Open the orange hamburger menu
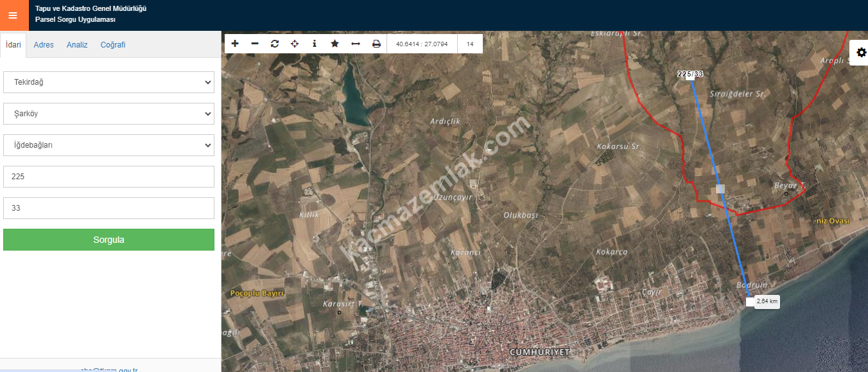Image resolution: width=868 pixels, height=372 pixels. 13,15
